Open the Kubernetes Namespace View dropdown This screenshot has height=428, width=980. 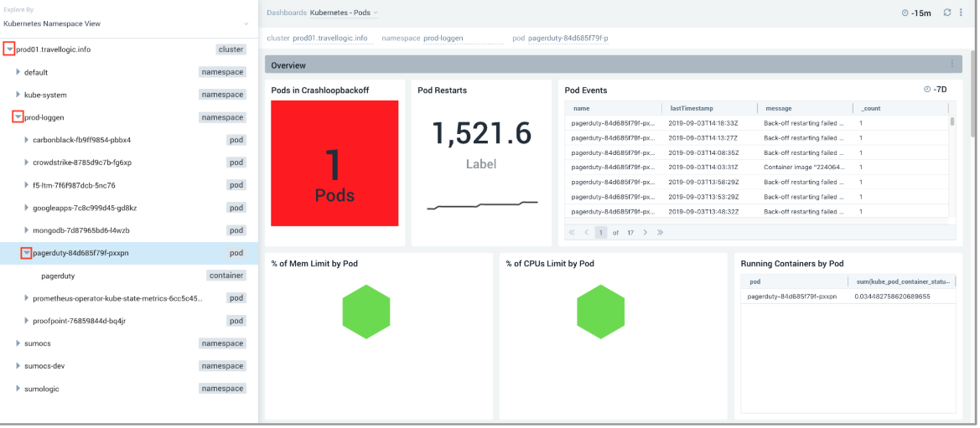126,23
